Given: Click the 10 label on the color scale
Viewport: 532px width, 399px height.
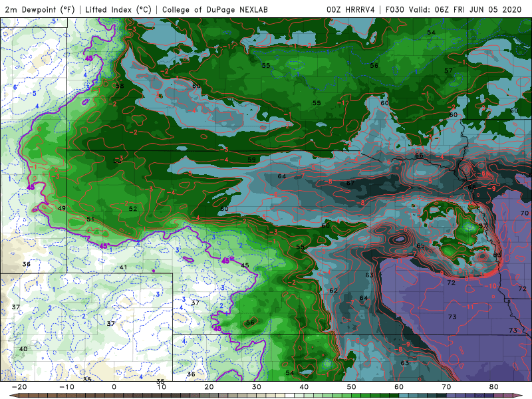Looking at the screenshot, I should pos(162,387).
